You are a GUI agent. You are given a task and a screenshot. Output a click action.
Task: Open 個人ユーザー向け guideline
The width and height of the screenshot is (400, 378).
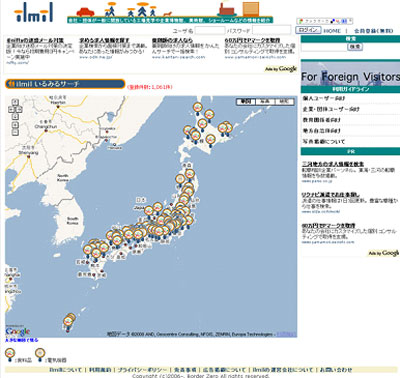click(324, 98)
